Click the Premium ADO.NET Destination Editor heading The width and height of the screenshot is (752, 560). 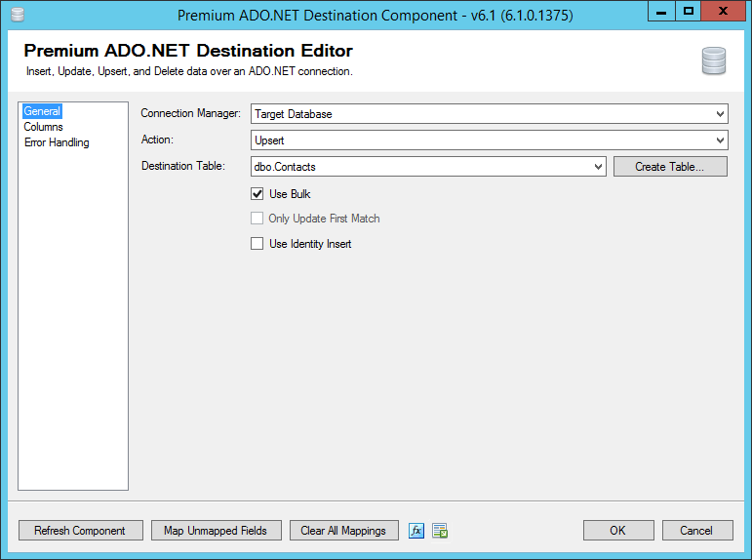tap(188, 51)
